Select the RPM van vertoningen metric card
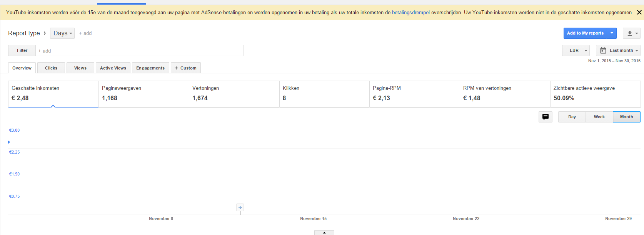The height and width of the screenshot is (235, 644). (x=505, y=94)
